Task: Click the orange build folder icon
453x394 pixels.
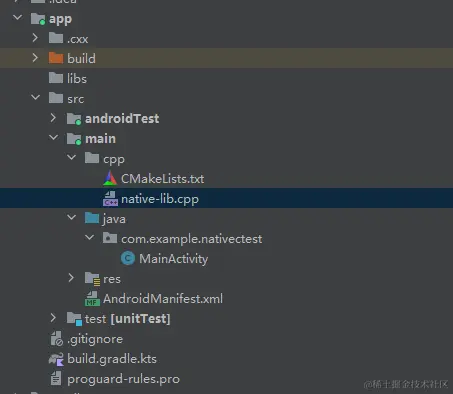Action: click(56, 58)
